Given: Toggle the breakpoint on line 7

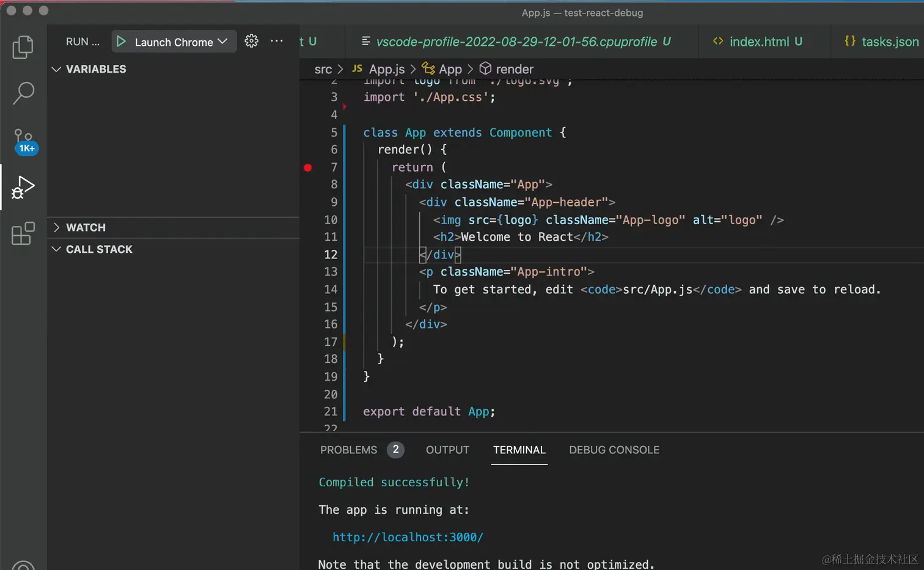Looking at the screenshot, I should click(x=308, y=167).
